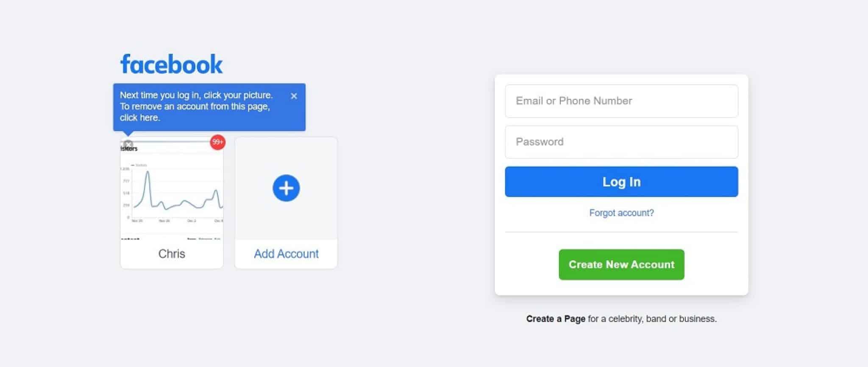Click 'for a celebrity, band or business' text
Image resolution: width=868 pixels, height=367 pixels.
coord(652,319)
